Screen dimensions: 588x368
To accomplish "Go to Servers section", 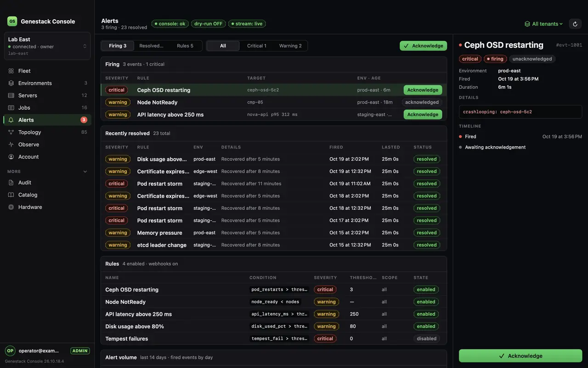I will (x=47, y=95).
